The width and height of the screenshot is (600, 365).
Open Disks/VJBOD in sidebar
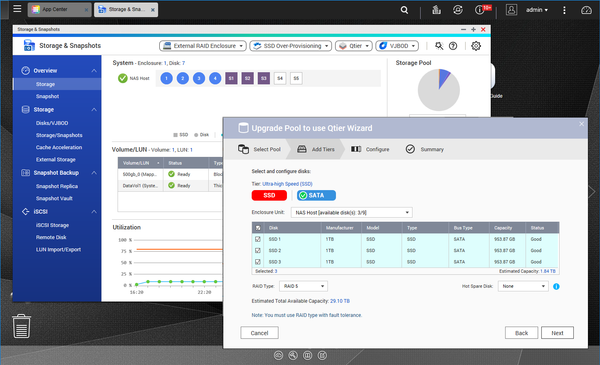click(x=52, y=123)
